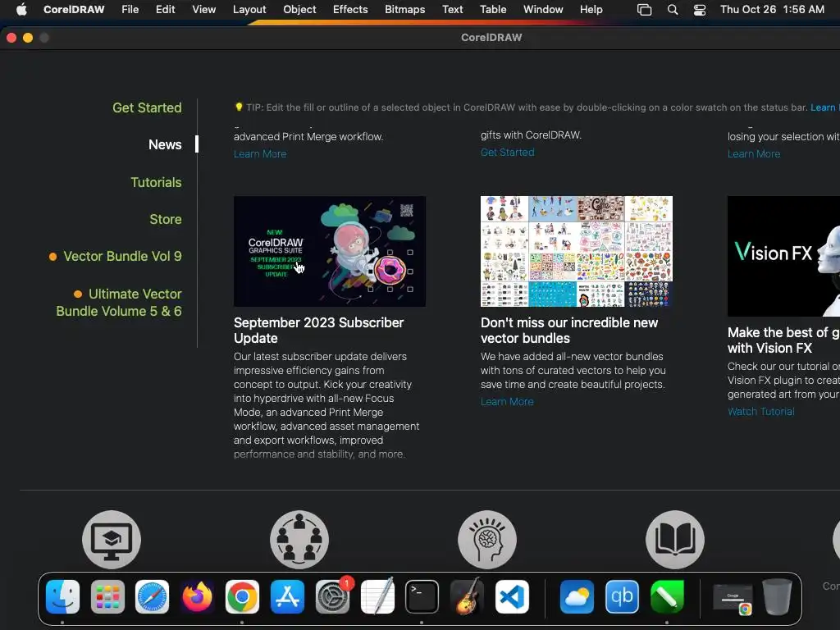The image size is (840, 630).
Task: Open the Window menu
Action: (x=543, y=10)
